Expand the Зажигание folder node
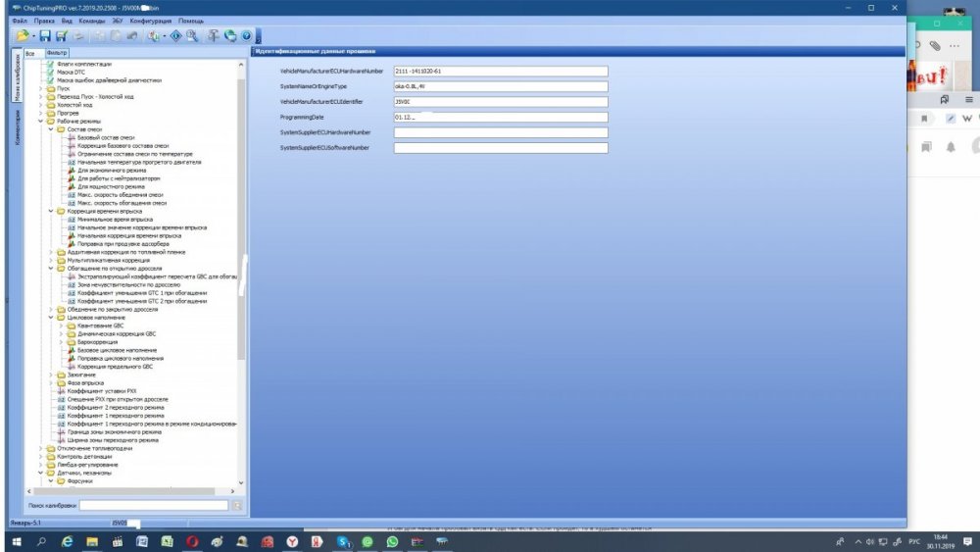 click(51, 376)
